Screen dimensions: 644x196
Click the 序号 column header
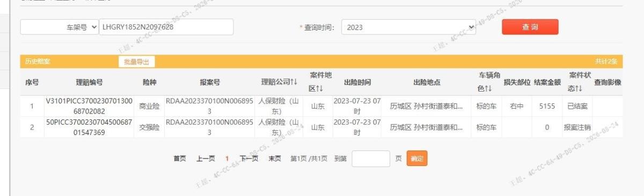click(32, 82)
